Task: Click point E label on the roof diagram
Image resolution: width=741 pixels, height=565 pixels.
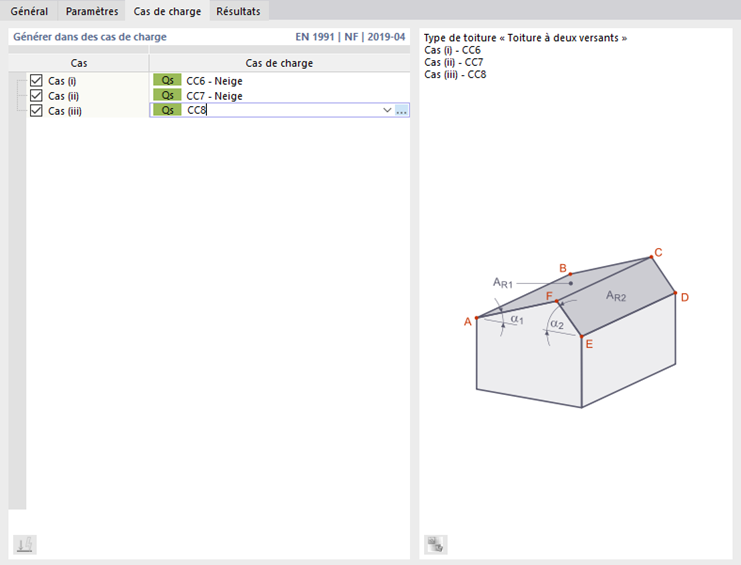Action: [589, 344]
